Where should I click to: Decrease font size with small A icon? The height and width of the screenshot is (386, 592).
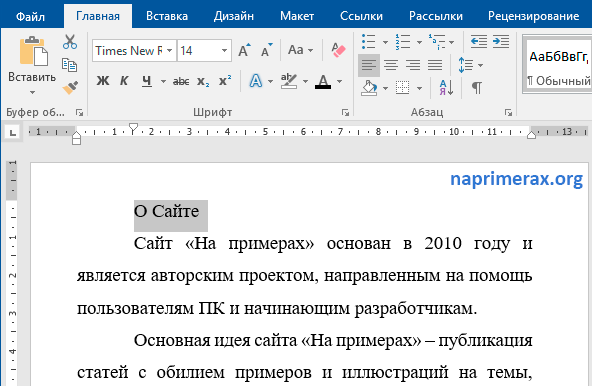tap(267, 50)
